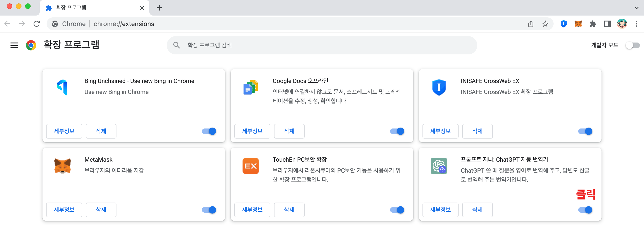Image resolution: width=644 pixels, height=230 pixels.
Task: Click 삭제 for TouchEn PC보안 확장
Action: point(289,210)
